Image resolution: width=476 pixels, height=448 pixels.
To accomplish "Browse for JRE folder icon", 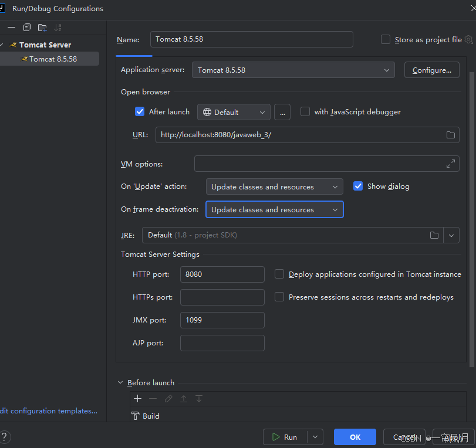I will [x=434, y=235].
